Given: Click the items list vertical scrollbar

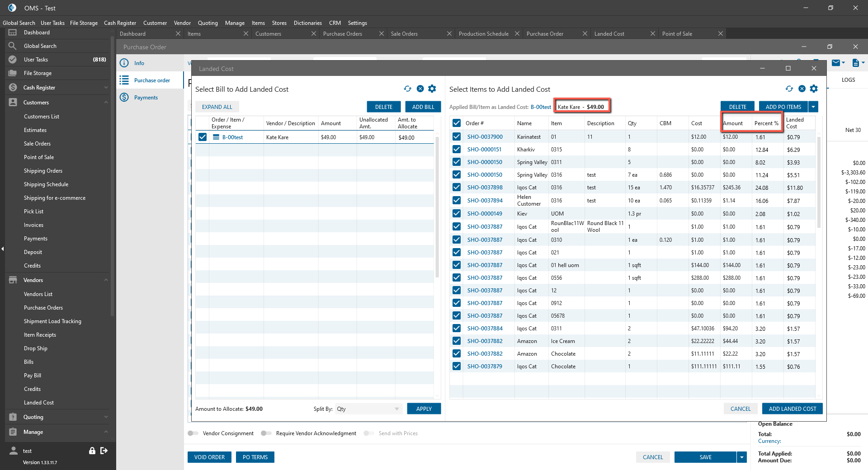Looking at the screenshot, I should coord(819,181).
